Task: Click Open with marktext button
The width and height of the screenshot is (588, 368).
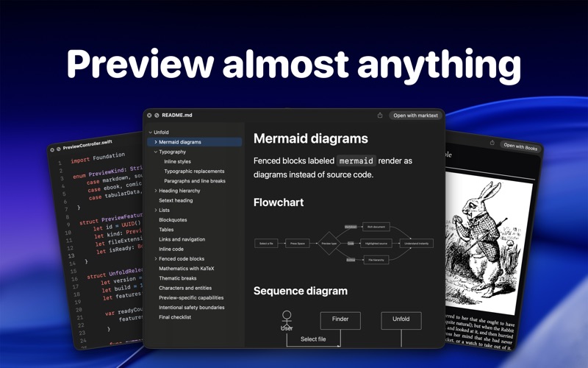Action: 415,116
